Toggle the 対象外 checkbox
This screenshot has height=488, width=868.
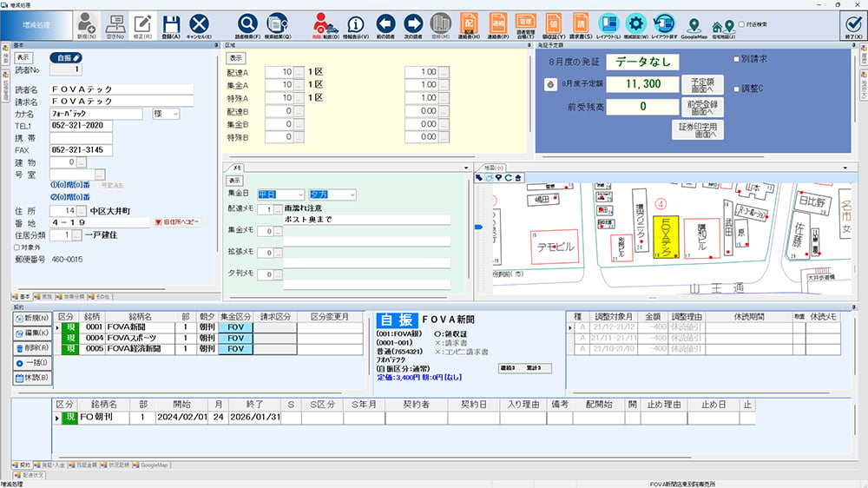click(x=17, y=247)
